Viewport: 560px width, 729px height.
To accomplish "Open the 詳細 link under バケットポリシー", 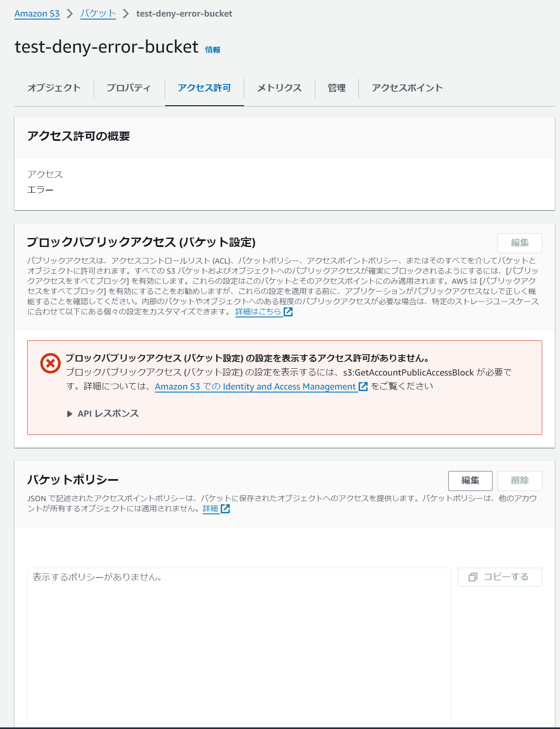I will [x=210, y=508].
